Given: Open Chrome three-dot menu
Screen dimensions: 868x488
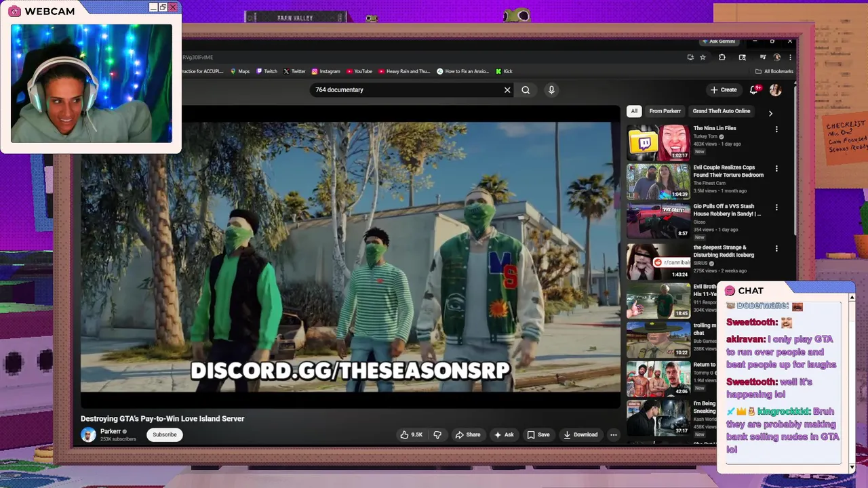Looking at the screenshot, I should pos(790,57).
